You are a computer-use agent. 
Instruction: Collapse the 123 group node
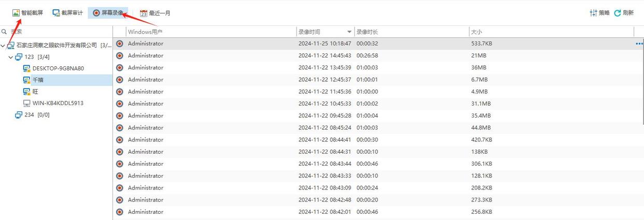pos(11,57)
